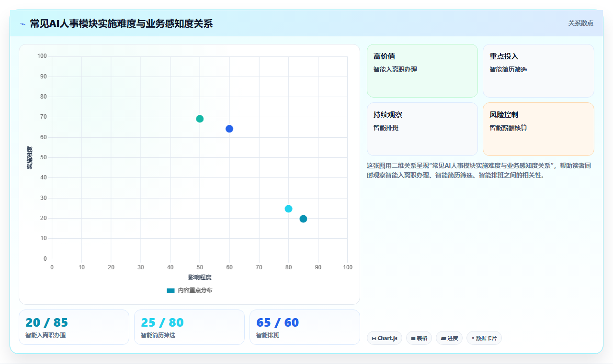Select the 65 / 60 智能排班 stat card
This screenshot has height=364, width=613.
pos(305,327)
